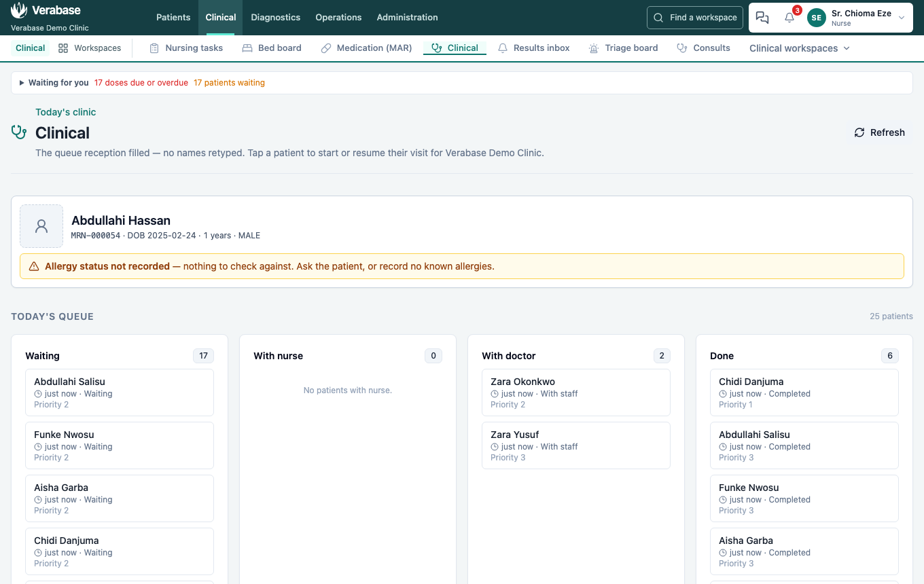Click the Waiting column count badge 17
Screen dimensions: 924x584
[x=203, y=356]
